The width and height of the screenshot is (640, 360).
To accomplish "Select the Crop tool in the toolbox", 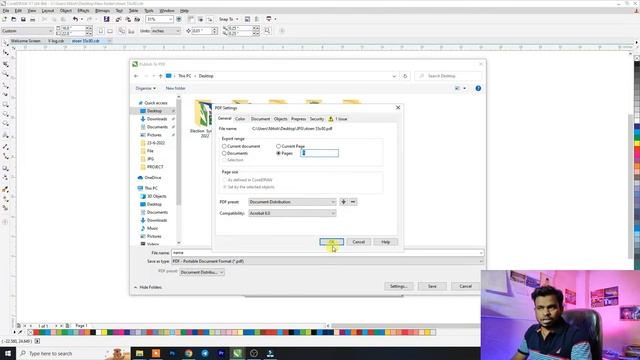I will [5, 64].
